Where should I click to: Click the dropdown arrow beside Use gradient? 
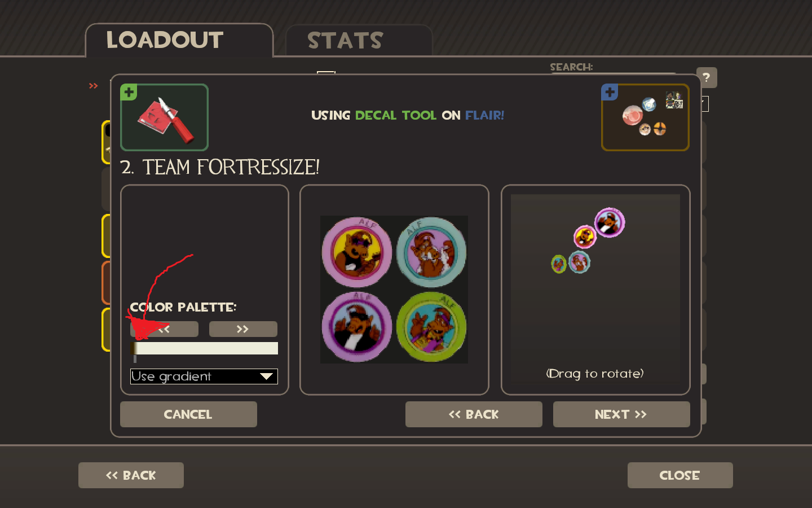[x=266, y=376]
